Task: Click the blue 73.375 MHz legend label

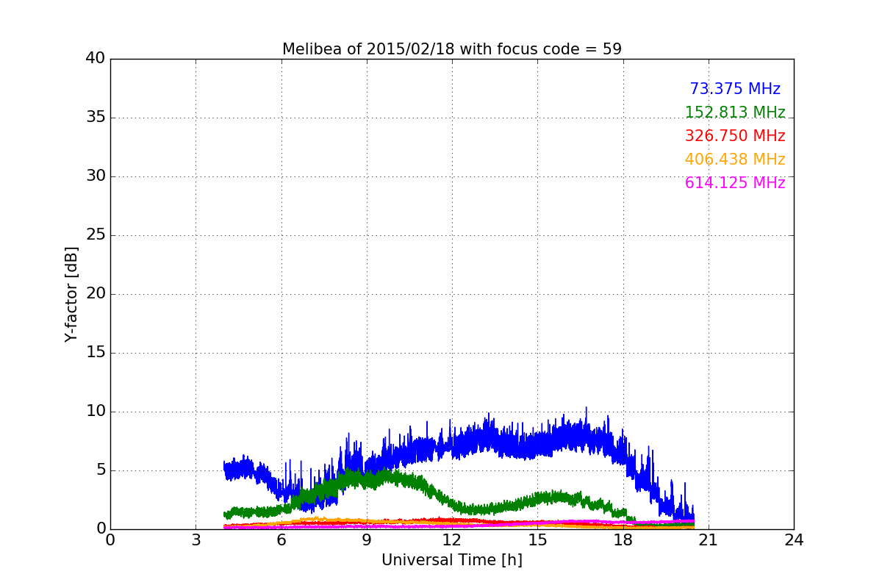Action: point(735,89)
